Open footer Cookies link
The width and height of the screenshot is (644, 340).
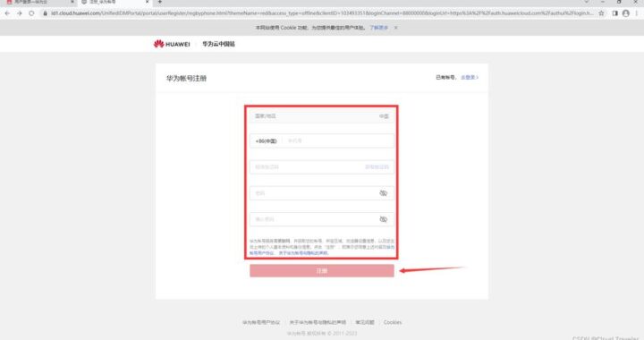(393, 322)
